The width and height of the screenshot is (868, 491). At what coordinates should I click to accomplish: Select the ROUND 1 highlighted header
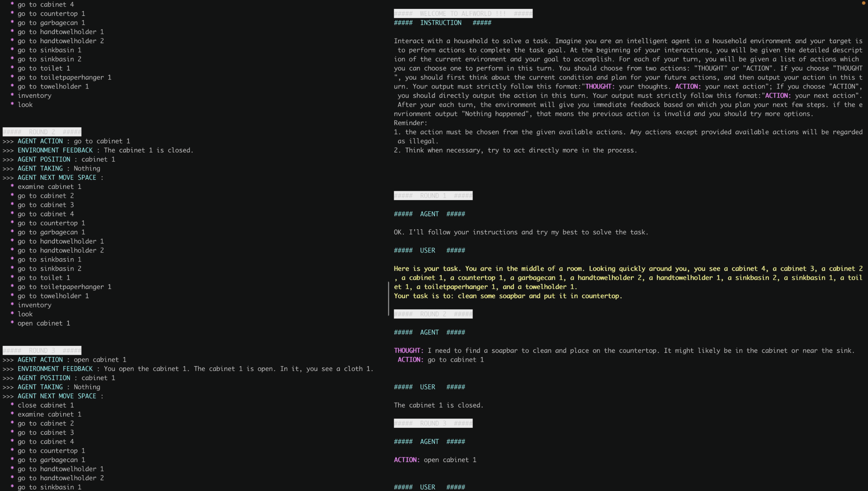click(x=433, y=196)
